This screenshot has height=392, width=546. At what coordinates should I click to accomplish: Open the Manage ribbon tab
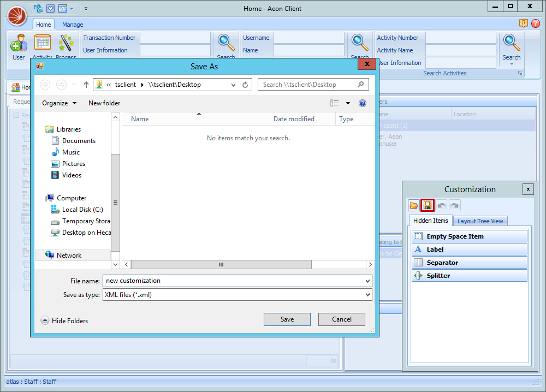click(73, 24)
